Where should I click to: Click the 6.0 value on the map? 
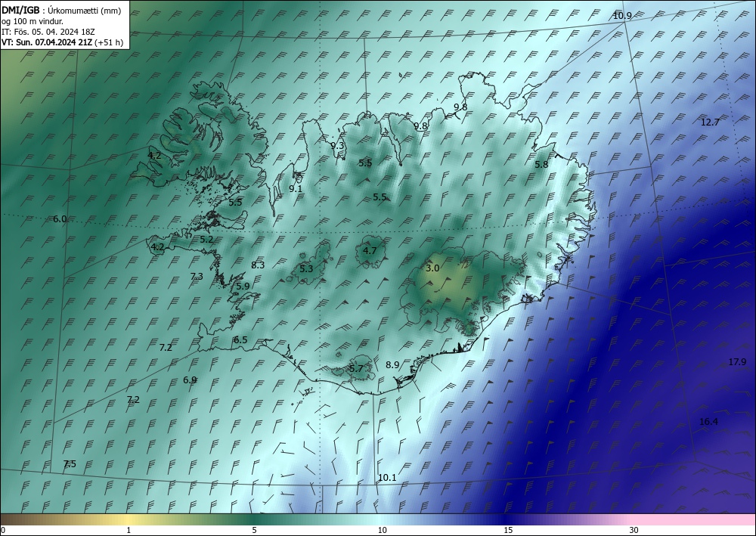(x=60, y=218)
